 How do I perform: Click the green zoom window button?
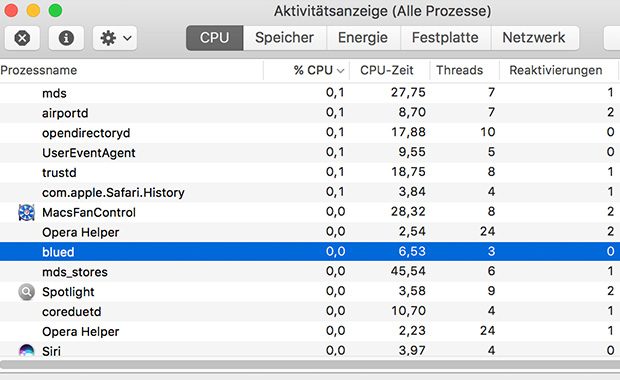[x=55, y=11]
